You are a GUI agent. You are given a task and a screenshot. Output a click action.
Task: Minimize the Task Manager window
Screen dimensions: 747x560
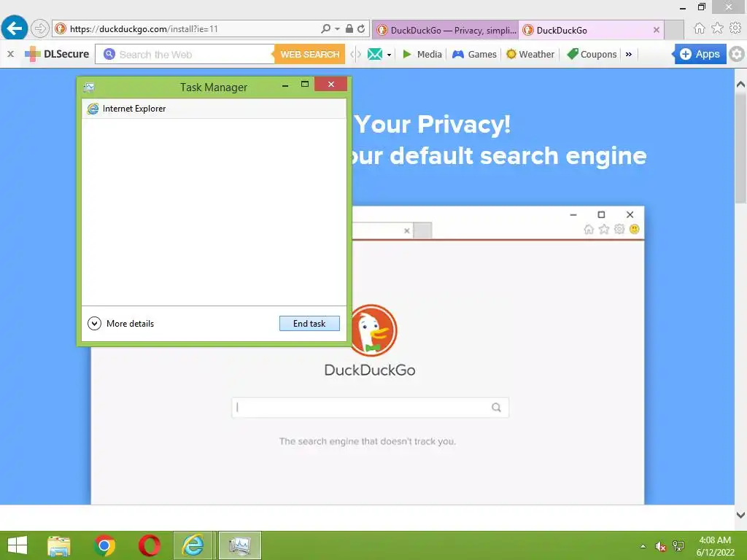[x=285, y=86]
